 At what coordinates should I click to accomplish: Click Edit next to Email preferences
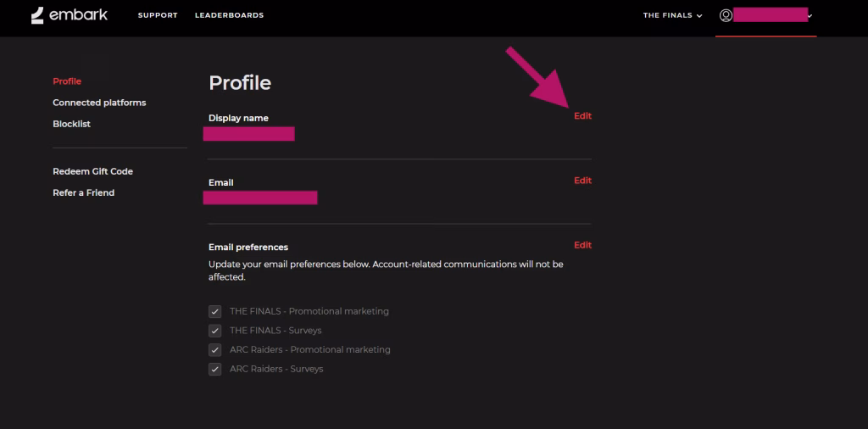[582, 245]
